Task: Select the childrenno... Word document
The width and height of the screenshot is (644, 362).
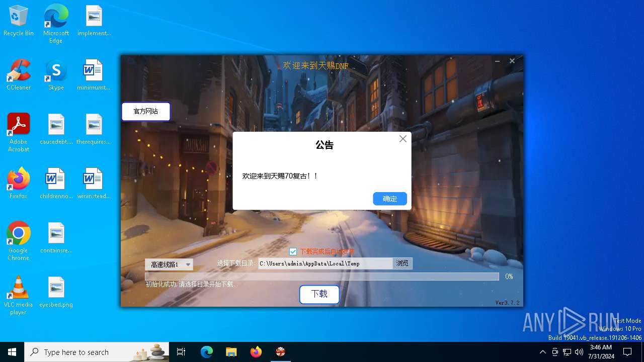Action: [56, 184]
